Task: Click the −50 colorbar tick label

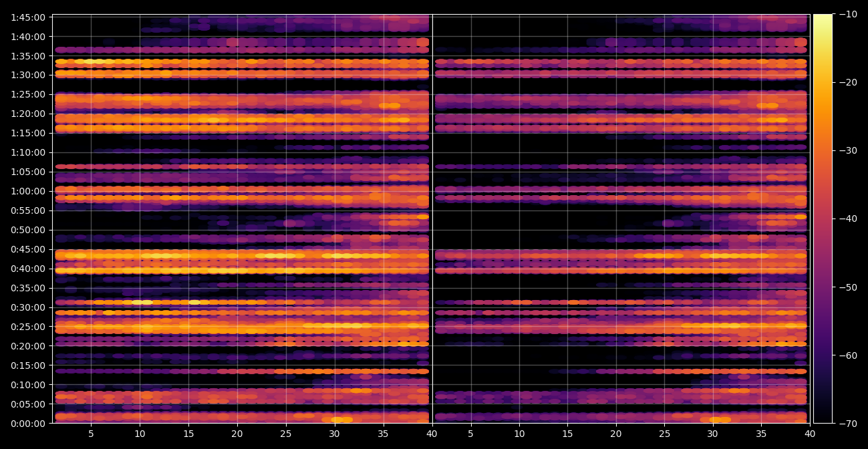Action: 849,287
